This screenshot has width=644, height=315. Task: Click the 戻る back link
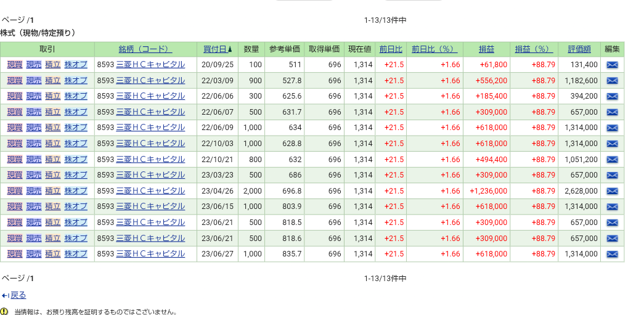coord(18,295)
